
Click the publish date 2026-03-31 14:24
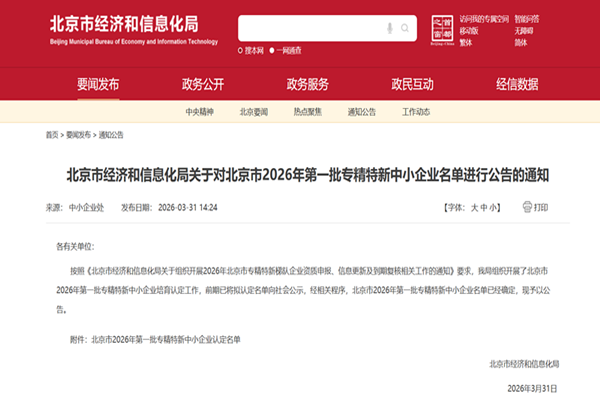click(x=188, y=207)
